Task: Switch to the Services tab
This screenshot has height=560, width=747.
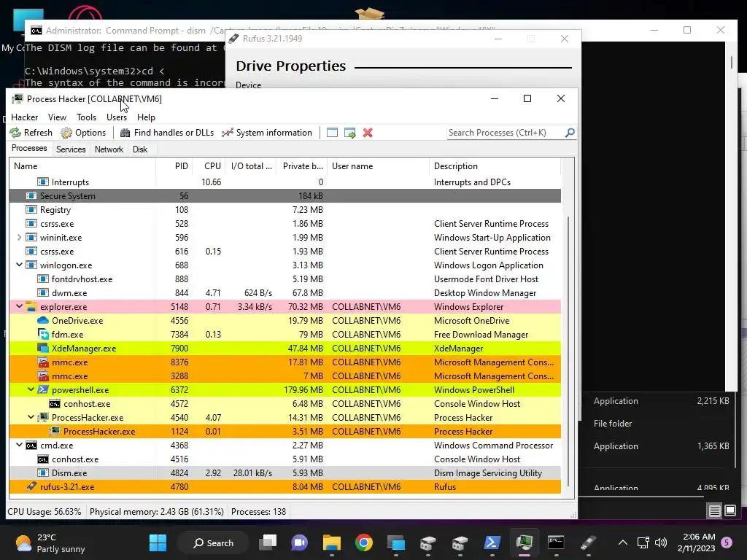Action: (71, 149)
